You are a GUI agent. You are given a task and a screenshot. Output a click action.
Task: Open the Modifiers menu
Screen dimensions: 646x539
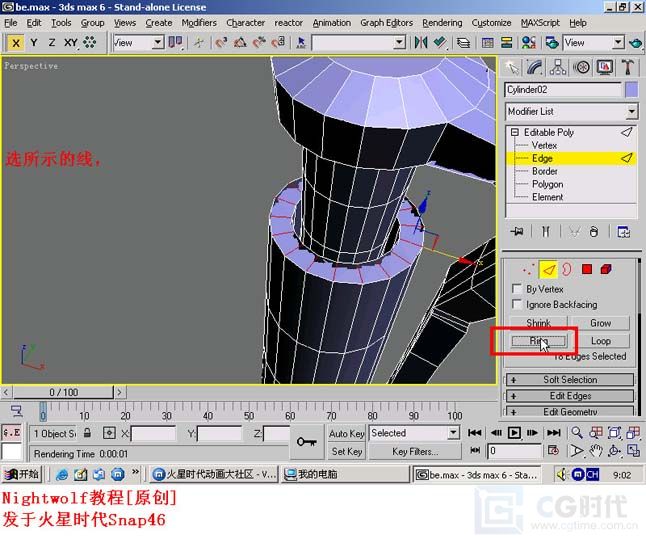[x=199, y=23]
